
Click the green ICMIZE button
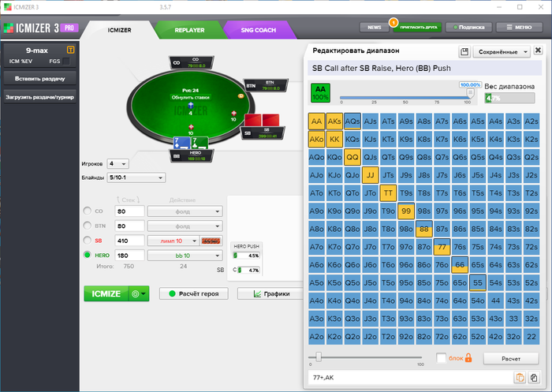click(106, 293)
